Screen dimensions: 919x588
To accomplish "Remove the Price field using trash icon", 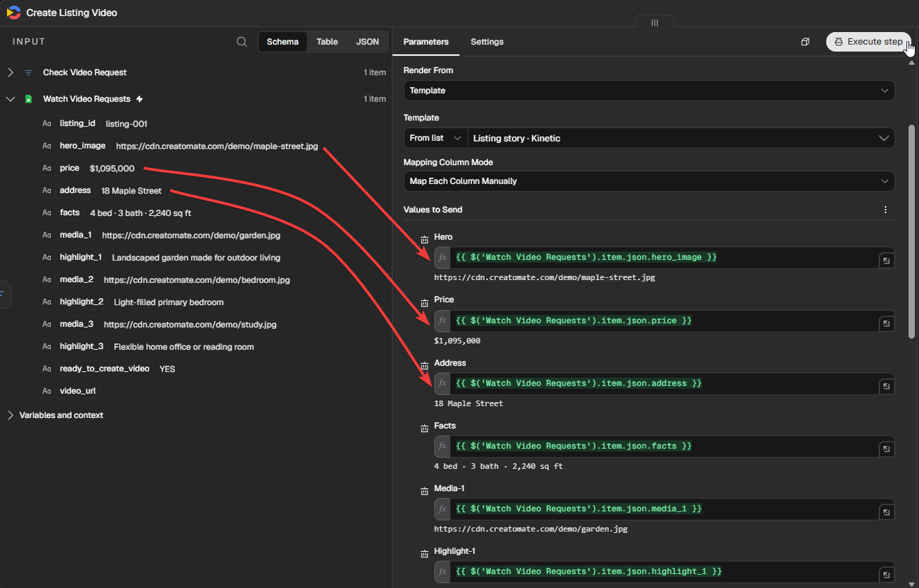I will point(425,302).
